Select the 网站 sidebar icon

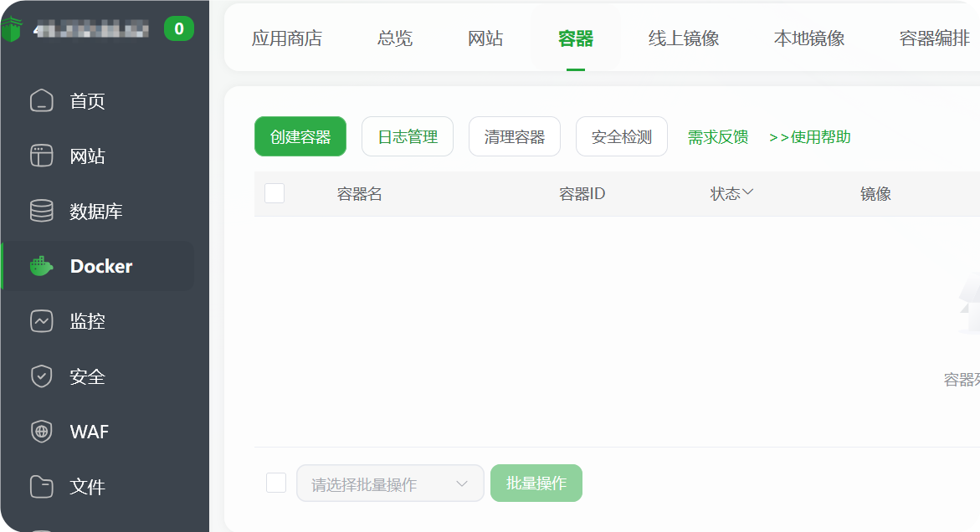[x=40, y=156]
